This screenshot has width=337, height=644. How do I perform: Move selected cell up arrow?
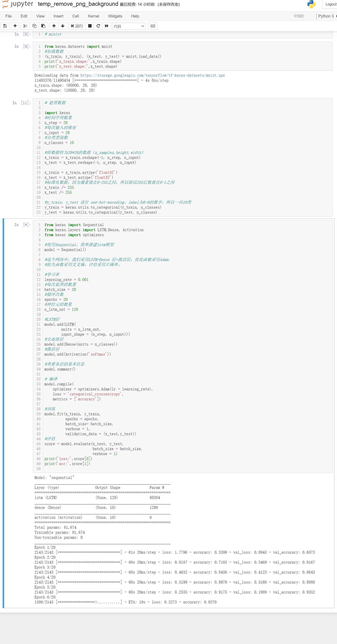coord(54,26)
